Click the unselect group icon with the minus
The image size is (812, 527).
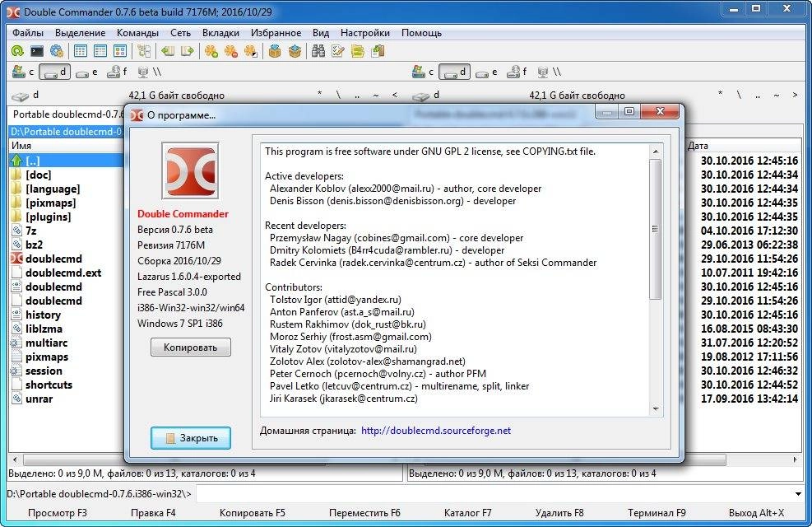pos(230,51)
